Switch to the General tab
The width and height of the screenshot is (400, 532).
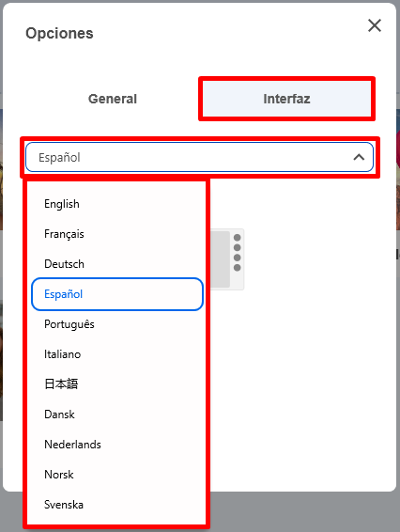click(x=113, y=99)
